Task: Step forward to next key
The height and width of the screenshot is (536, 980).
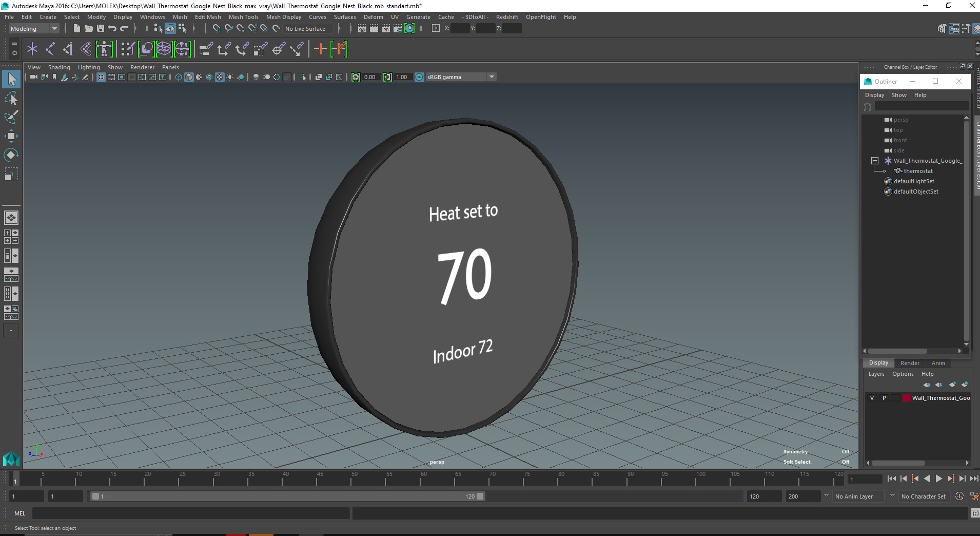Action: point(950,478)
